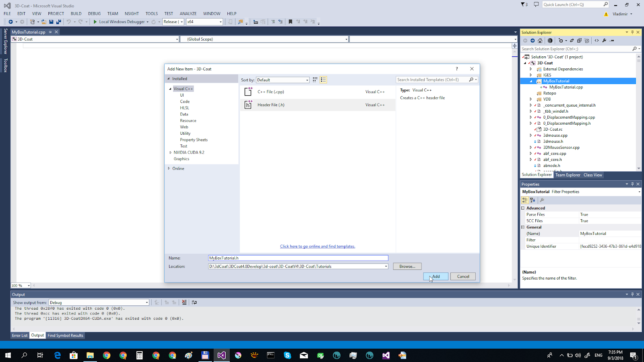Open the Location path dropdown
The image size is (644, 362).
tap(386, 266)
